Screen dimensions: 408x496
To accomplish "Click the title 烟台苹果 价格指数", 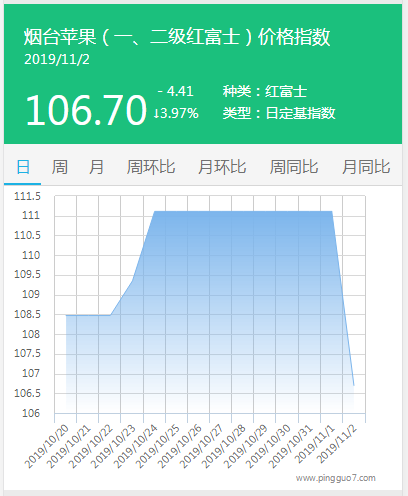I will click(x=177, y=37).
